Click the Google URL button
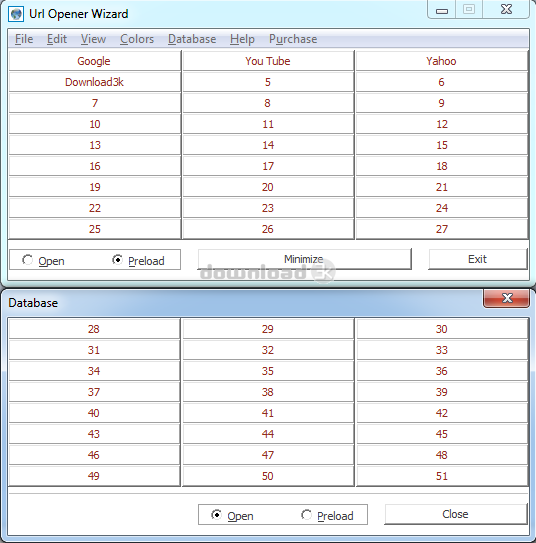 pyautogui.click(x=95, y=61)
